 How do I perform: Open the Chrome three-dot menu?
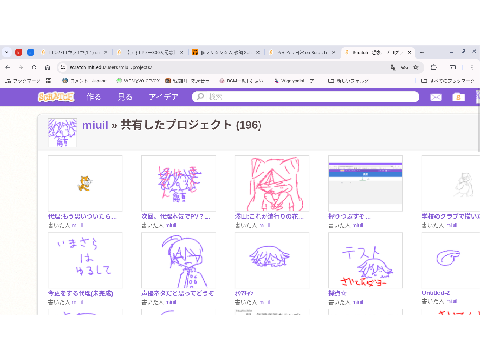[472, 67]
